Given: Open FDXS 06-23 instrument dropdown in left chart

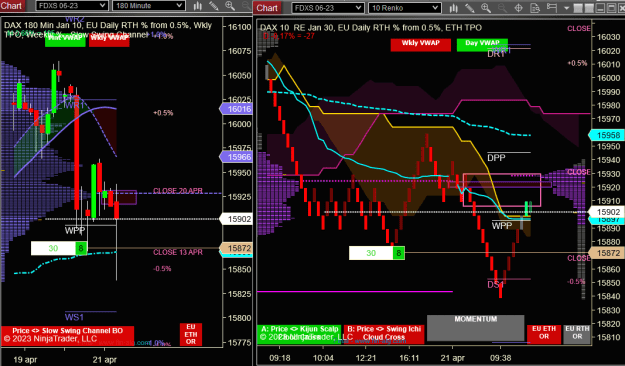Looking at the screenshot, I should pos(72,6).
